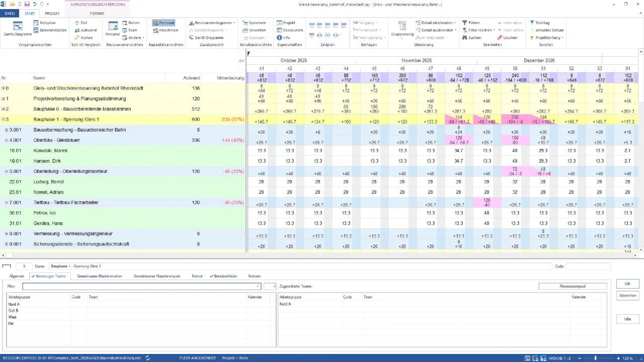Screen dimensions: 644x362
Task: Select Maschinen under Kapazitätsansichten
Action: [165, 30]
